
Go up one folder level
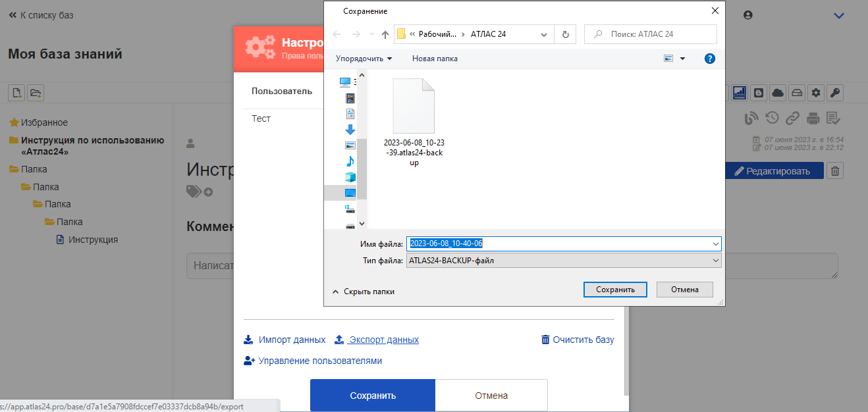385,34
